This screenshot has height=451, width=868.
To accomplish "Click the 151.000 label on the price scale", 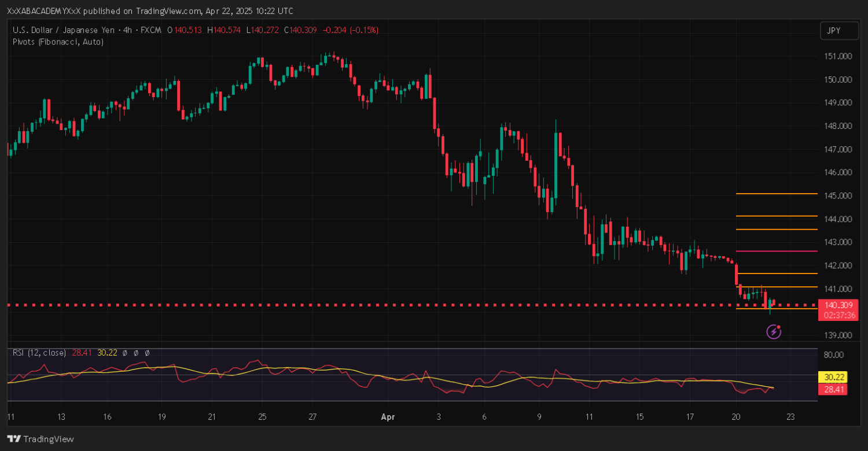I will 838,56.
